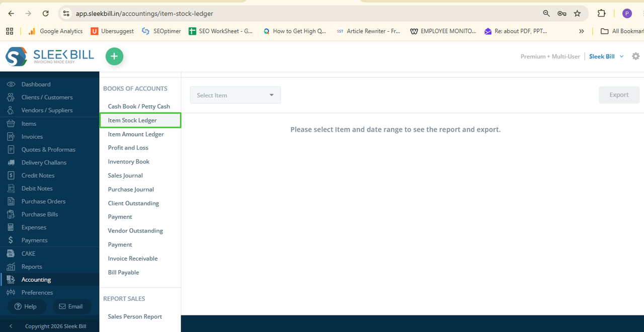Click the Purchase Bills bag icon
644x332 pixels.
point(11,214)
